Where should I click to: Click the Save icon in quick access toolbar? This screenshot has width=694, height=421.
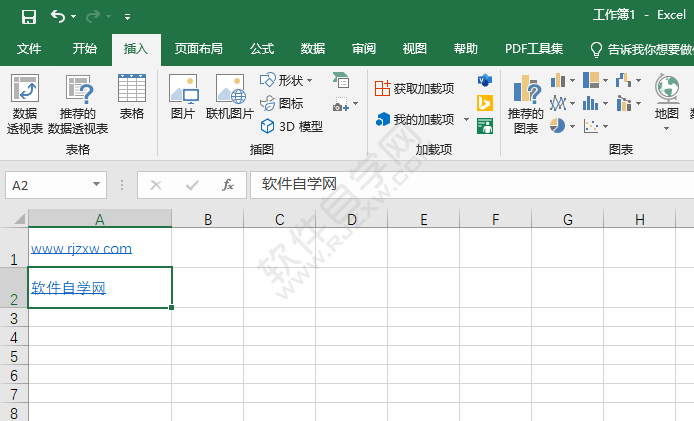(29, 17)
